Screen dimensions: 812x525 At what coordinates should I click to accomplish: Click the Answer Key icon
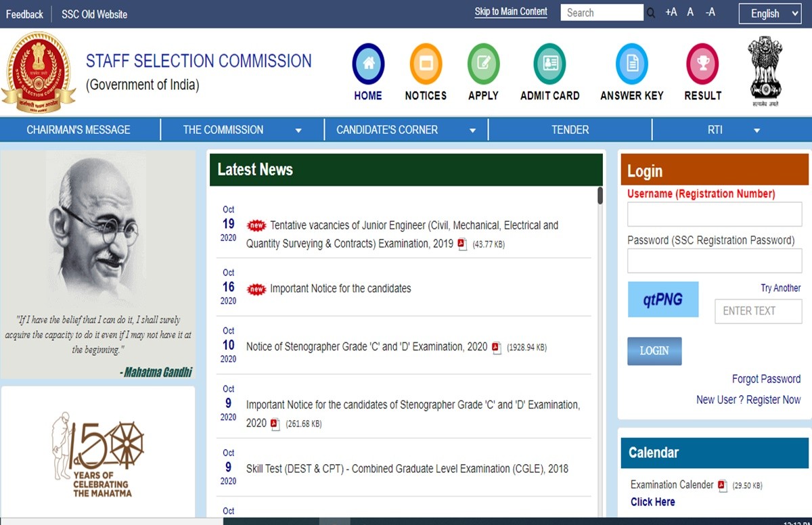[x=631, y=64]
